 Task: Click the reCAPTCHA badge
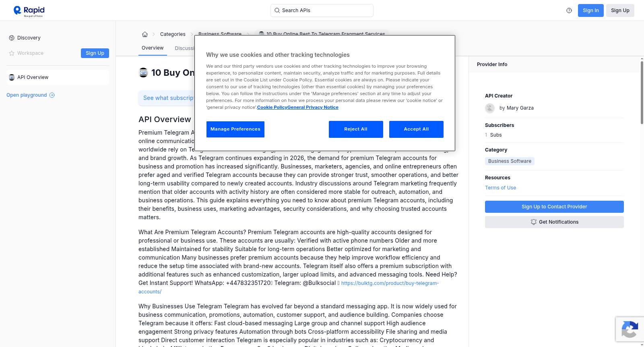[630, 329]
